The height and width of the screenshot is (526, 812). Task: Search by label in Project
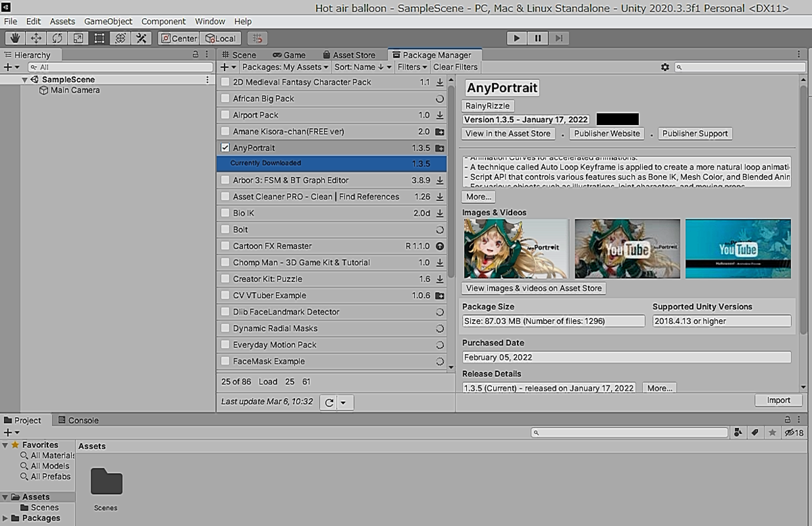click(x=754, y=433)
